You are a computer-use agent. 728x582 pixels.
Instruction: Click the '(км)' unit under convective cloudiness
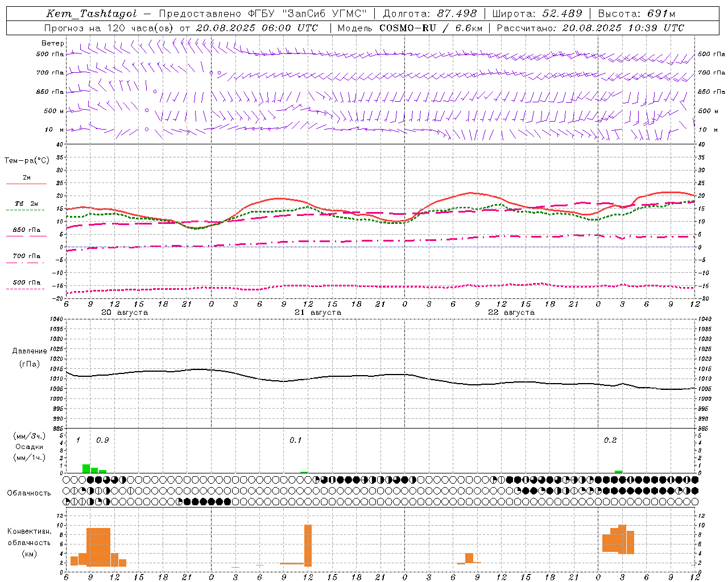(x=30, y=554)
